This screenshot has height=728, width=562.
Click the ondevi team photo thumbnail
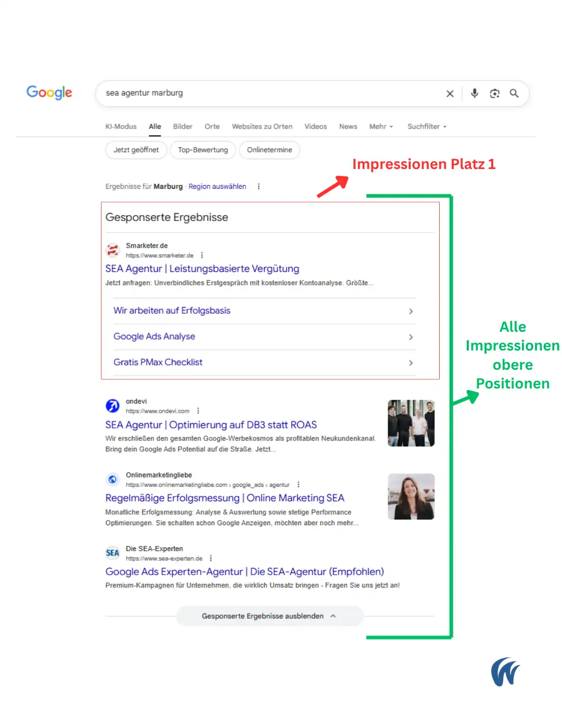tap(411, 423)
